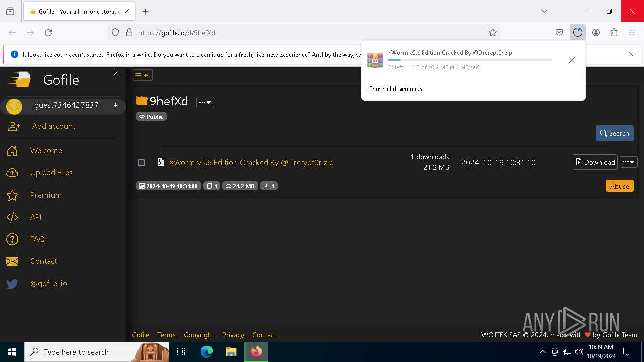
Task: Open the Firefox account icon
Action: 596,33
